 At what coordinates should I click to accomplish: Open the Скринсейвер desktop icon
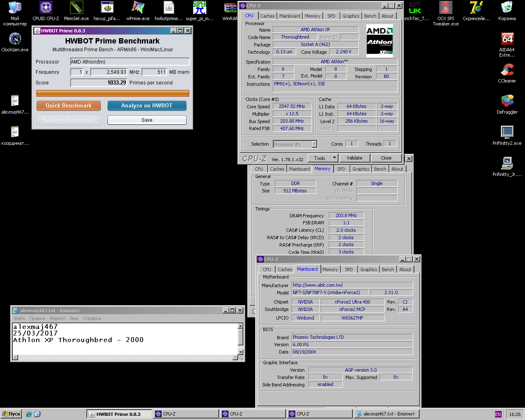pos(476,11)
